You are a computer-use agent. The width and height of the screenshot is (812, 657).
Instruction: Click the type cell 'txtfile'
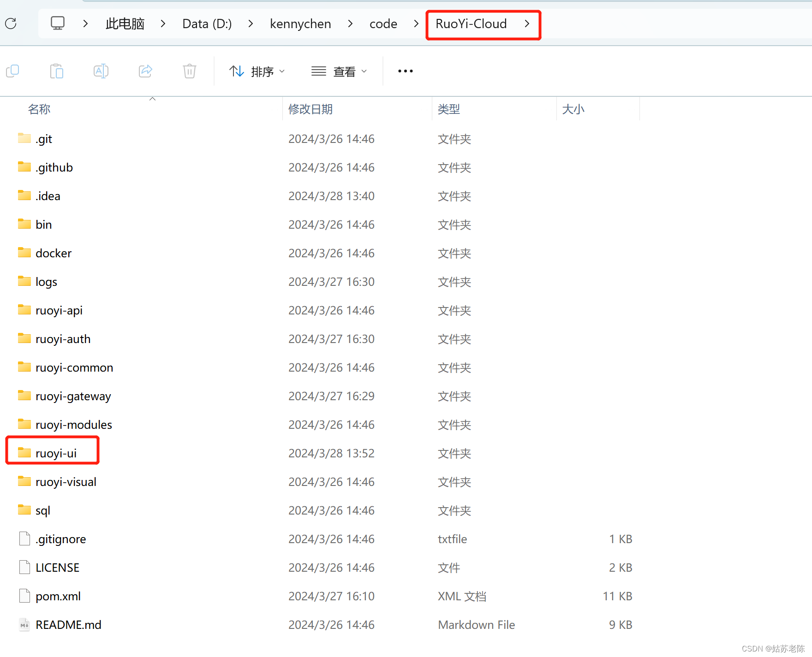(453, 539)
